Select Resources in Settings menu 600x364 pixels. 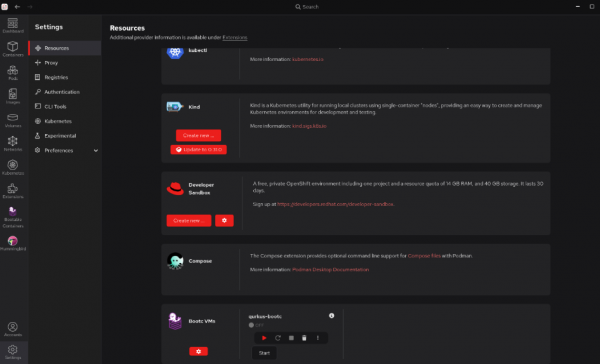tap(65, 48)
